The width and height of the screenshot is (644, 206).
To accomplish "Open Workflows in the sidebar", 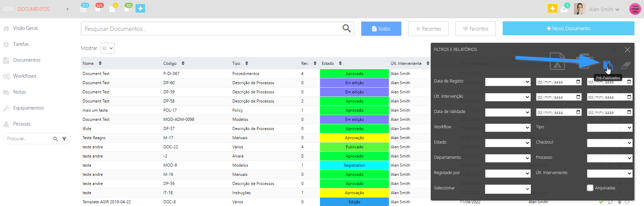I will click(x=25, y=76).
